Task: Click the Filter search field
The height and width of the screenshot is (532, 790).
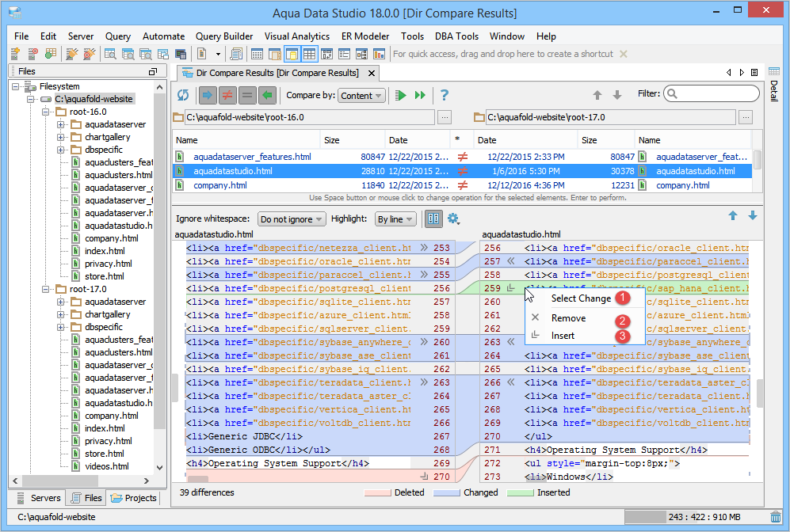Action: coord(712,93)
